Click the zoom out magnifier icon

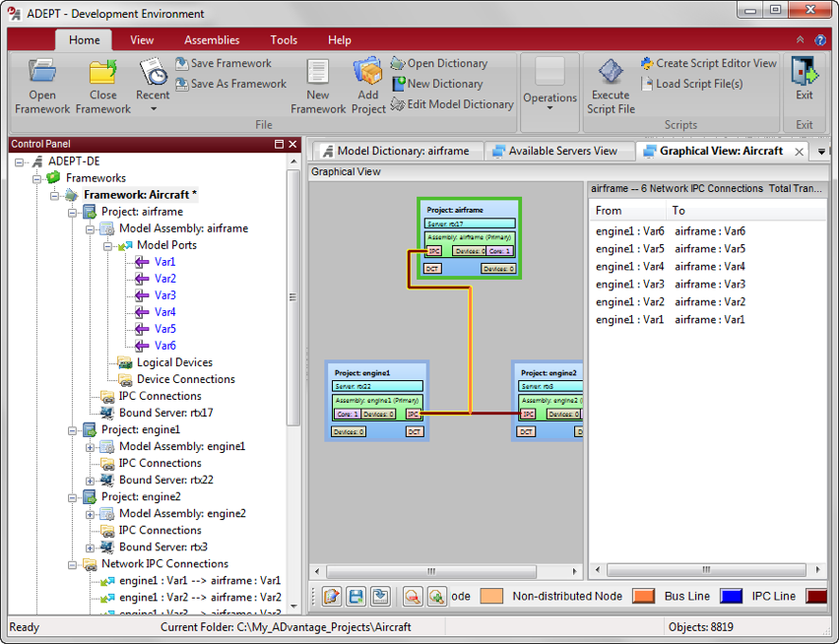412,597
